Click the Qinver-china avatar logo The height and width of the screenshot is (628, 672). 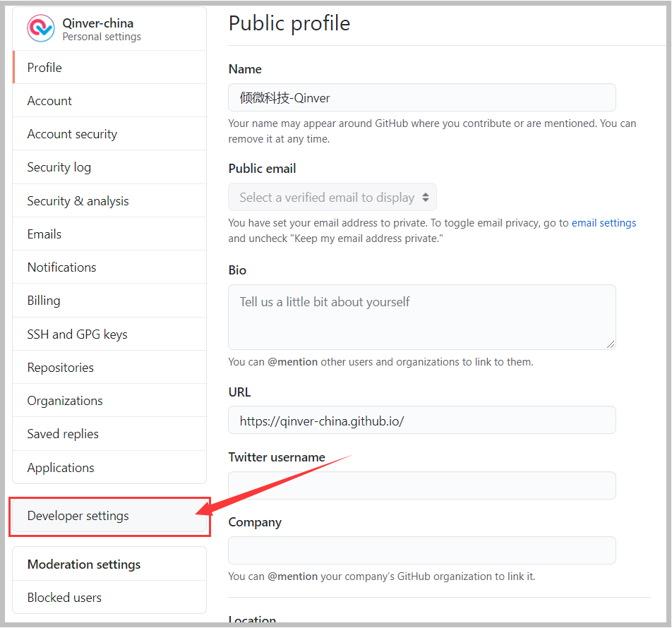(40, 28)
